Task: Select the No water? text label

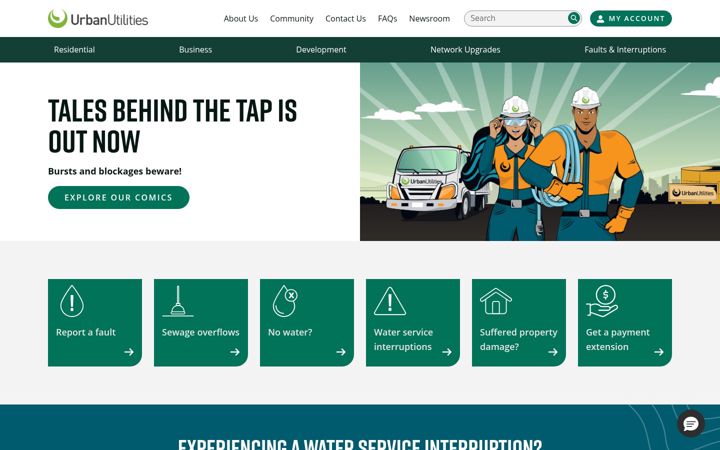Action: click(290, 332)
